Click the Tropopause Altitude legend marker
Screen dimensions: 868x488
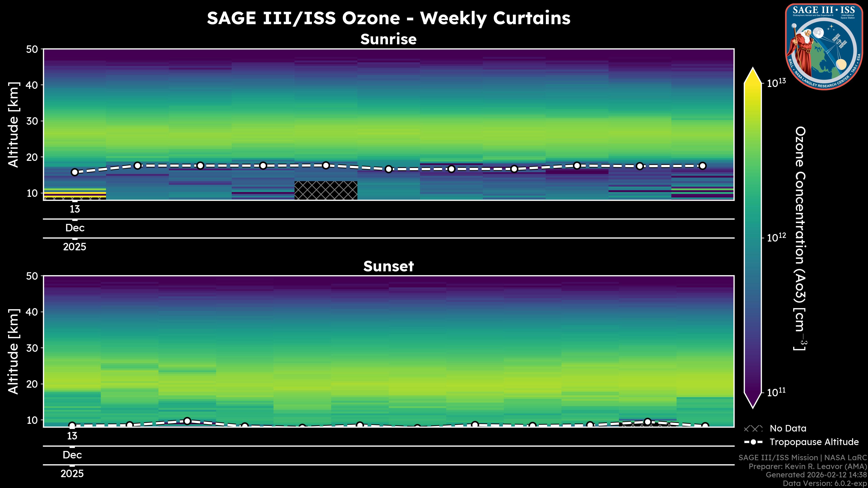[x=753, y=442]
